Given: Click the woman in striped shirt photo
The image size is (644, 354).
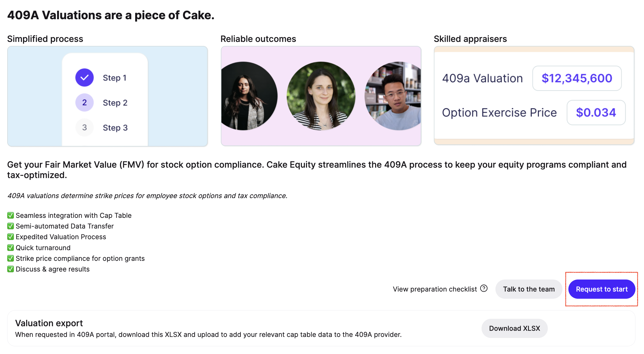Looking at the screenshot, I should [321, 96].
